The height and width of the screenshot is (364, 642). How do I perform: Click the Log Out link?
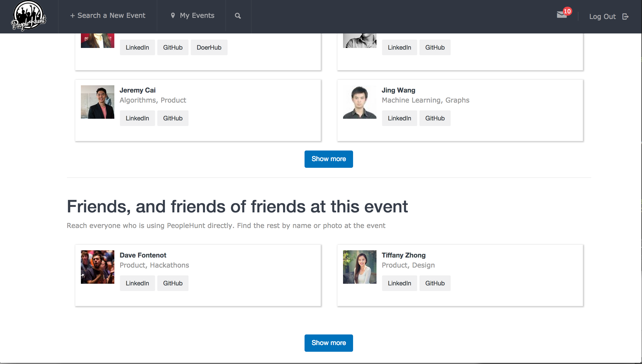click(602, 17)
